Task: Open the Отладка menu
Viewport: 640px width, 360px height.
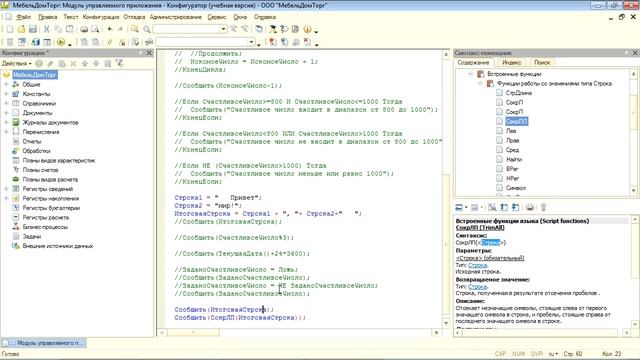Action: (134, 17)
